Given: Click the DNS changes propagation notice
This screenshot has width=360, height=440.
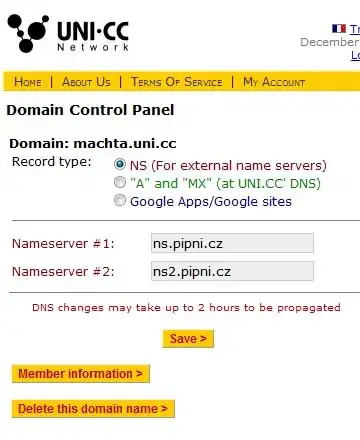Looking at the screenshot, I should coord(186,307).
